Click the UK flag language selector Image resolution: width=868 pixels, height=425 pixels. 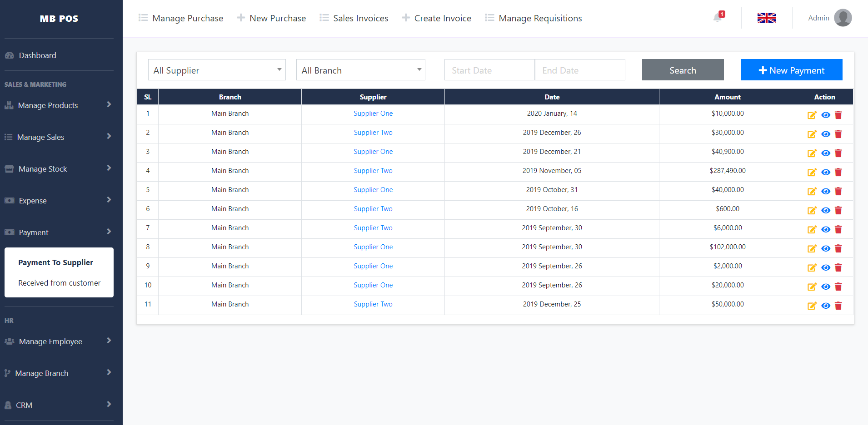click(766, 18)
